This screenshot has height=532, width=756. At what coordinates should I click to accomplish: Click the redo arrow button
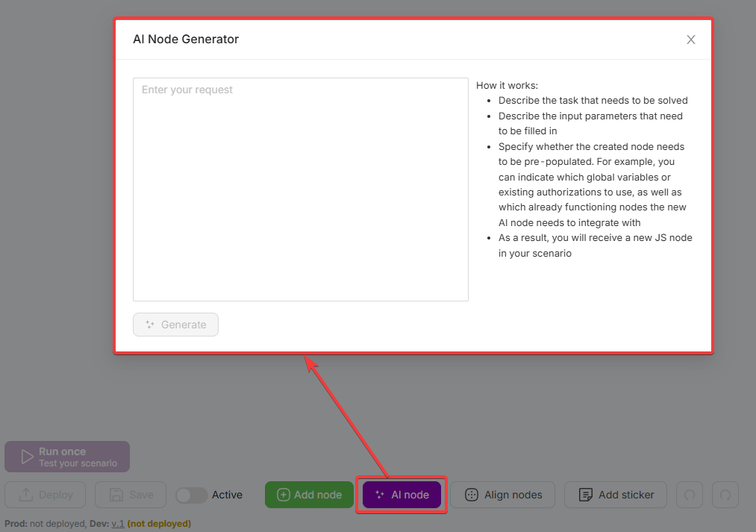[725, 495]
